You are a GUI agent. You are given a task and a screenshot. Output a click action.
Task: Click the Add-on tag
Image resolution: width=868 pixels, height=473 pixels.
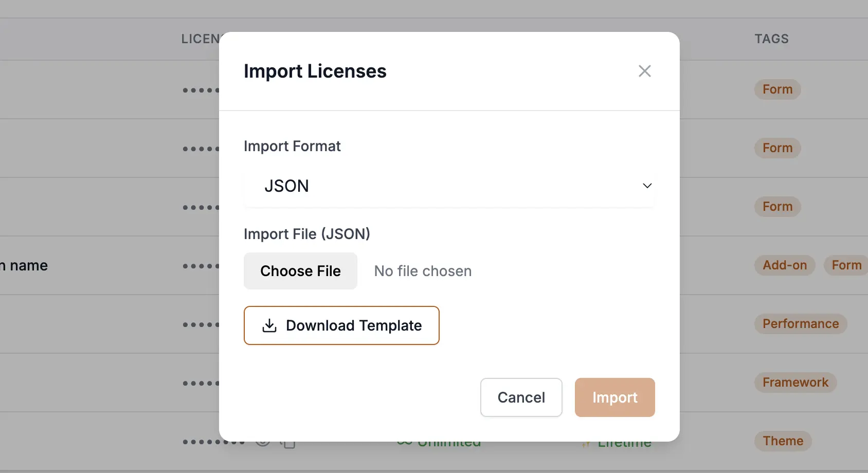tap(784, 265)
